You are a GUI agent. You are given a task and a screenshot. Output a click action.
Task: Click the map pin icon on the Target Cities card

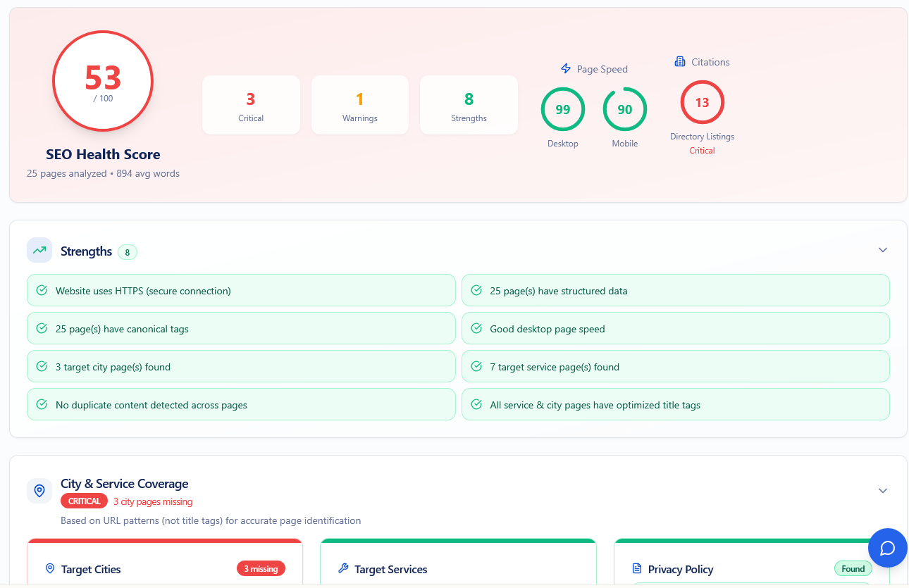point(49,568)
